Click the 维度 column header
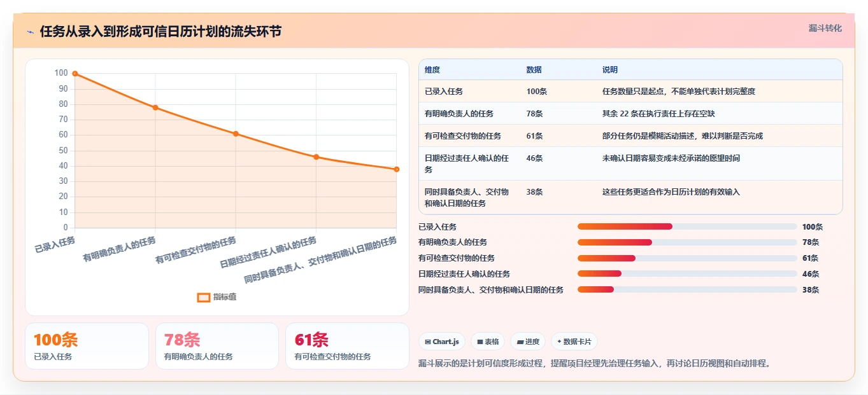 coord(432,70)
